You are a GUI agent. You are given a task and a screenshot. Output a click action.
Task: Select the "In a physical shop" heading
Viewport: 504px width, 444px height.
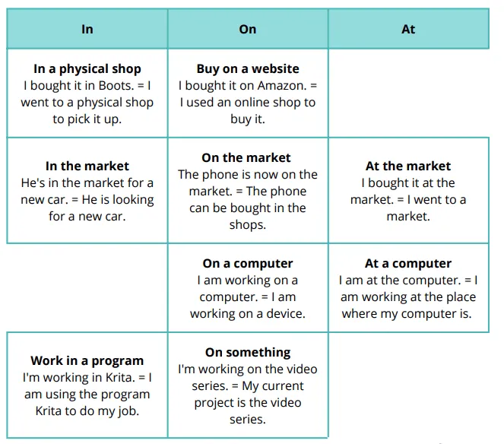click(87, 68)
